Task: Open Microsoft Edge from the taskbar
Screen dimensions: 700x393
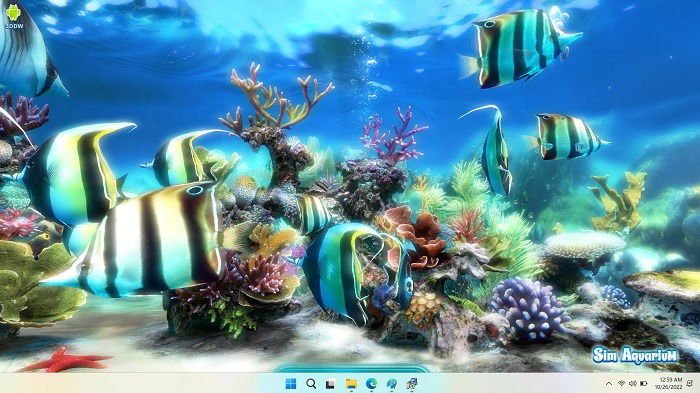Action: point(371,383)
